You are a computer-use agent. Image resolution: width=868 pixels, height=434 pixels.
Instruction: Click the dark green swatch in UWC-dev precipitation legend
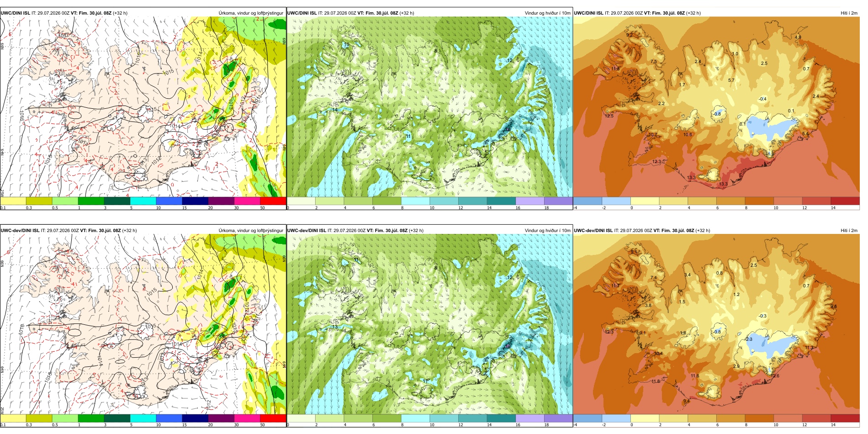click(117, 418)
